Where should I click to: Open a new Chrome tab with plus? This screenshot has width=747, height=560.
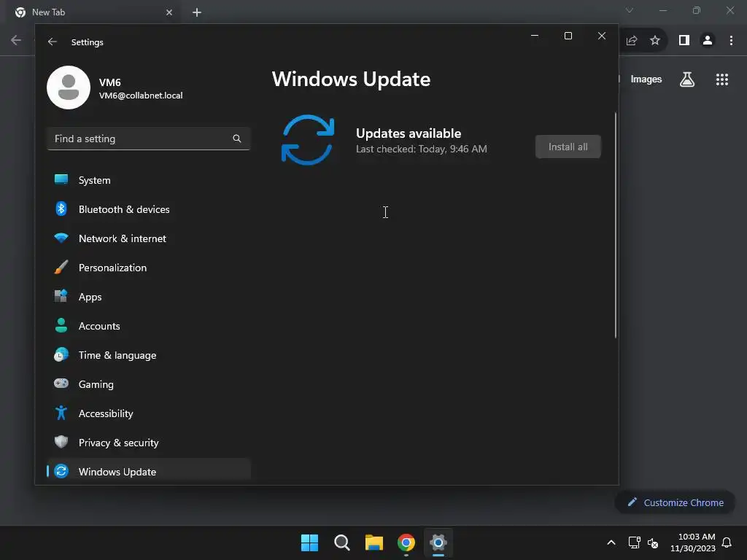[x=197, y=12]
